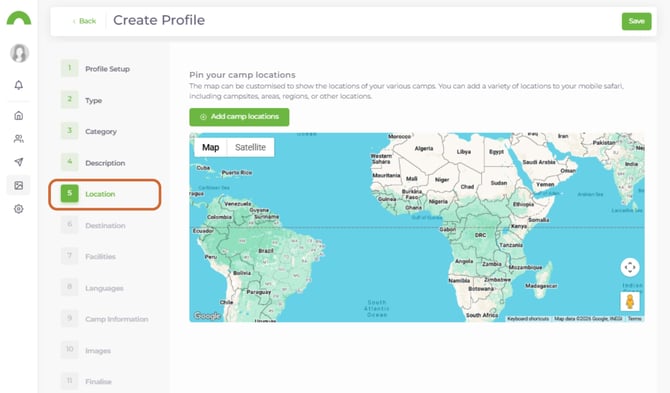Open the user avatar profile
This screenshot has width=670, height=393.
tap(19, 53)
